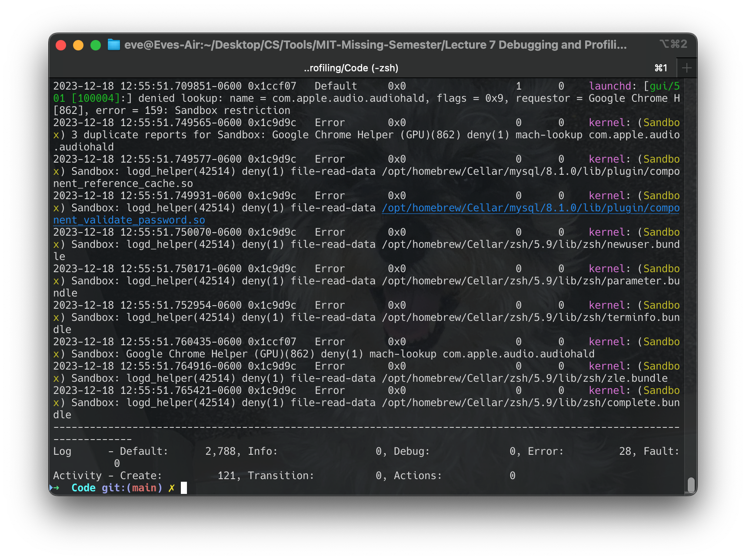
Task: Open a new tab with the plus icon
Action: point(686,67)
